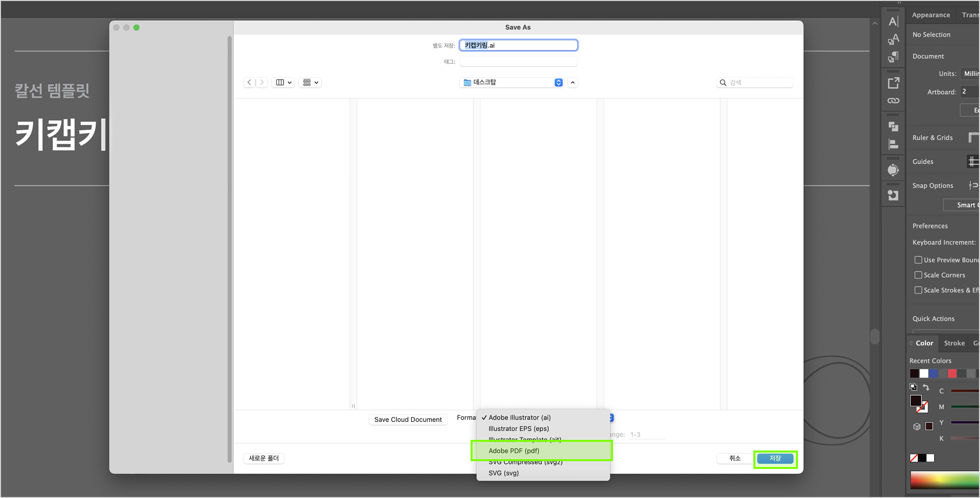Open the Character panel icon
This screenshot has width=980, height=498.
click(x=893, y=21)
